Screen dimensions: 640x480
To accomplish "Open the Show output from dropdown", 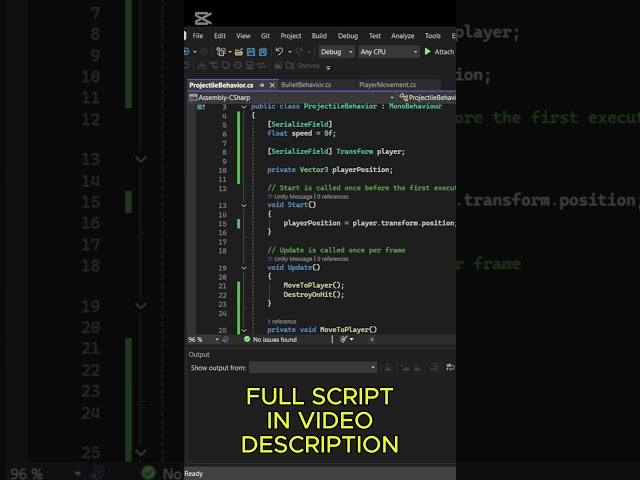I will tap(313, 368).
